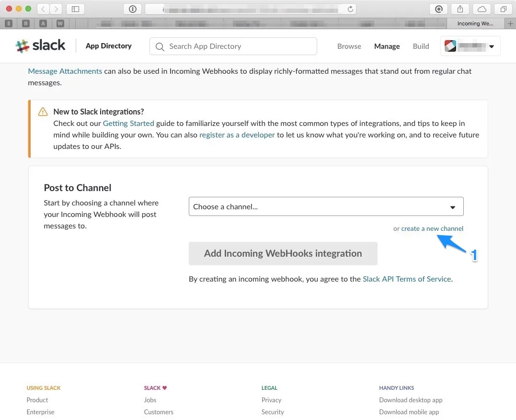Add a new browser tab
This screenshot has height=420, width=516.
pyautogui.click(x=510, y=23)
